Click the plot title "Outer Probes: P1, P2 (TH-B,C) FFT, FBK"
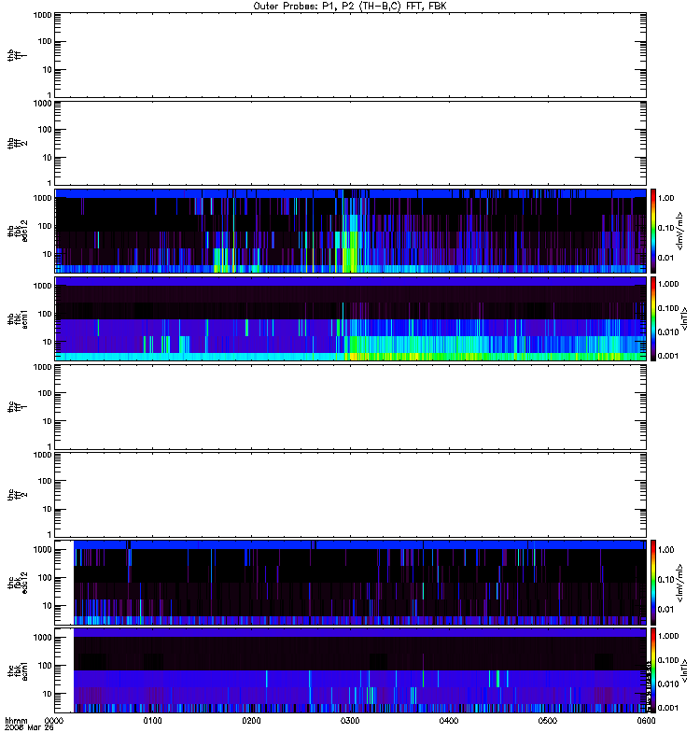Image resolution: width=700 pixels, height=747 pixels. [x=350, y=7]
